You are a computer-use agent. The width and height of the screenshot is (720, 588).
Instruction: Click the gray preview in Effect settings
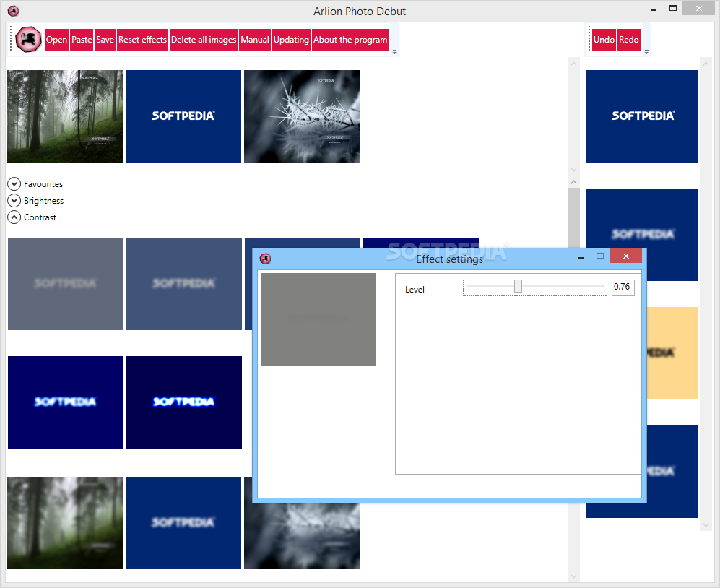click(318, 319)
